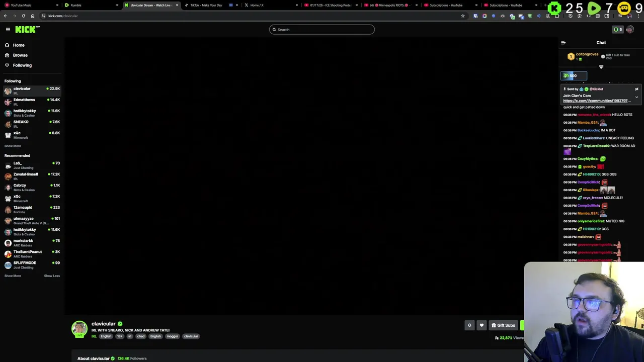This screenshot has width=644, height=362.
Task: Open Cabrzy Slots & Casino channel
Action: coord(32,187)
